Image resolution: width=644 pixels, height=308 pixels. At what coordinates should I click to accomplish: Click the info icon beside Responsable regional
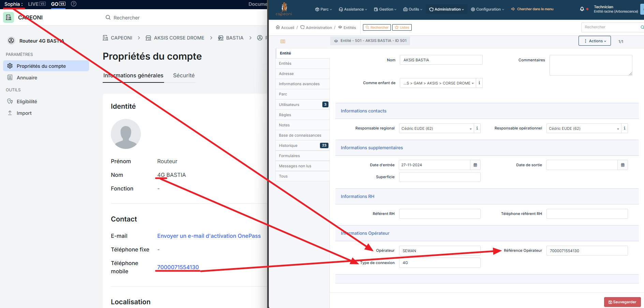click(477, 128)
